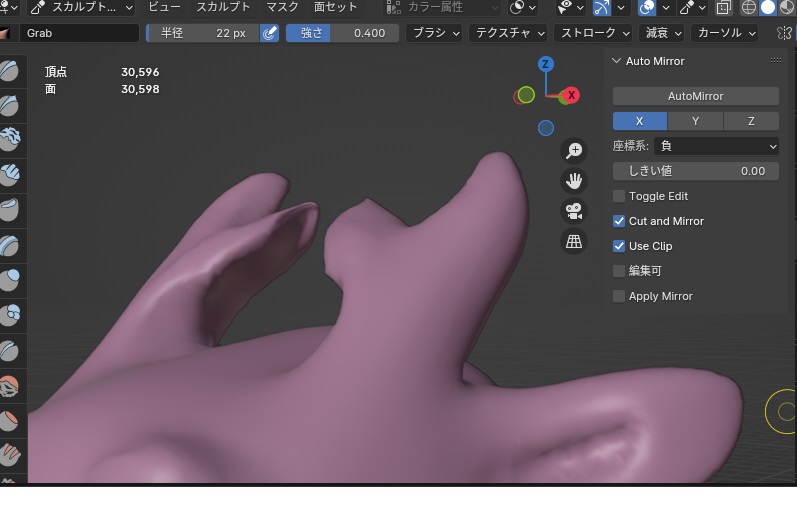Image resolution: width=797 pixels, height=512 pixels.
Task: Toggle camera view with camera icon
Action: (x=574, y=211)
